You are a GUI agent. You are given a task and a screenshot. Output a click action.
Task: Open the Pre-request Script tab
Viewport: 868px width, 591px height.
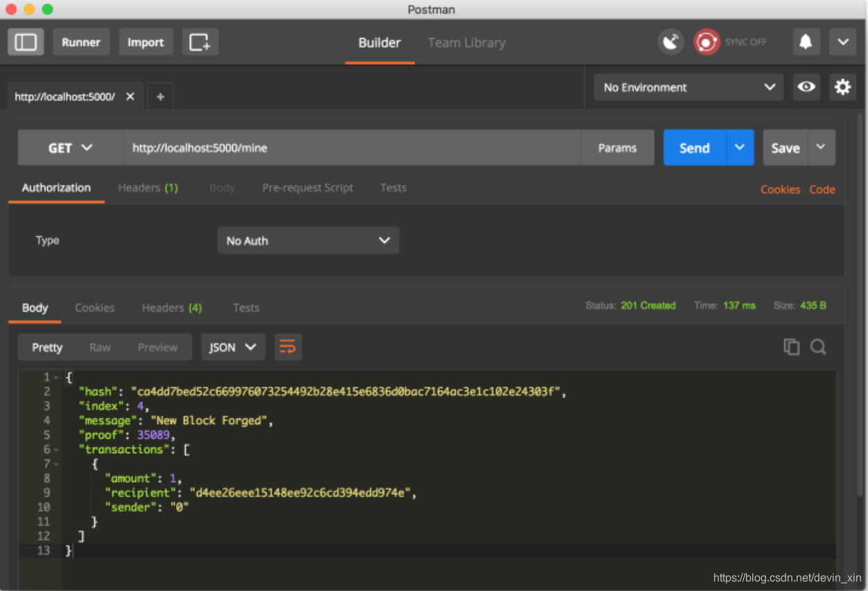point(308,188)
